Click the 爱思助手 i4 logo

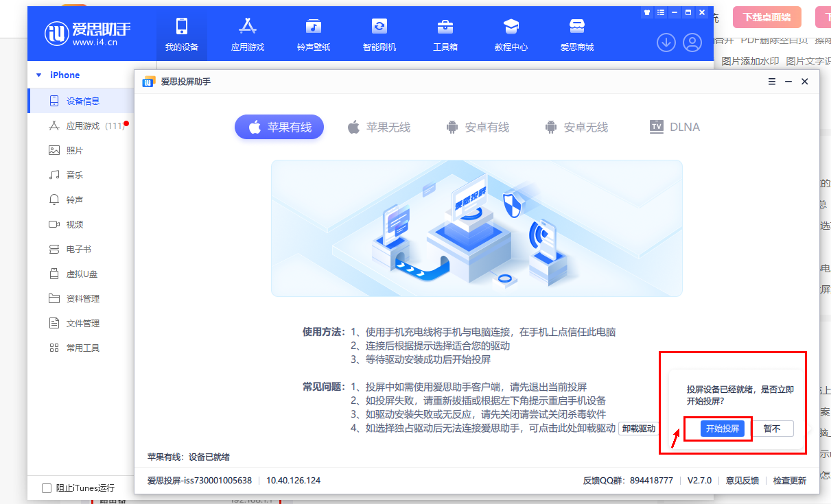(88, 33)
